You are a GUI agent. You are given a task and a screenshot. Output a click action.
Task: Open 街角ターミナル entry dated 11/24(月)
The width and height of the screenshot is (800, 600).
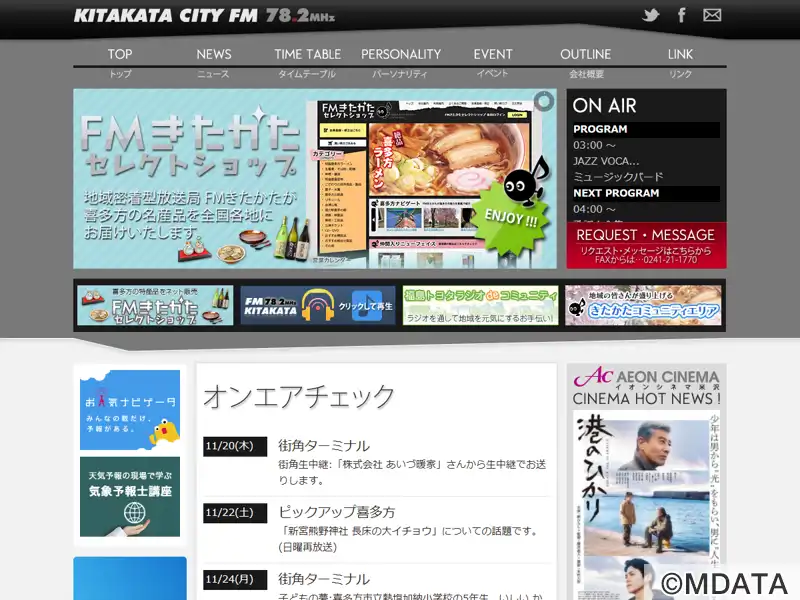324,579
